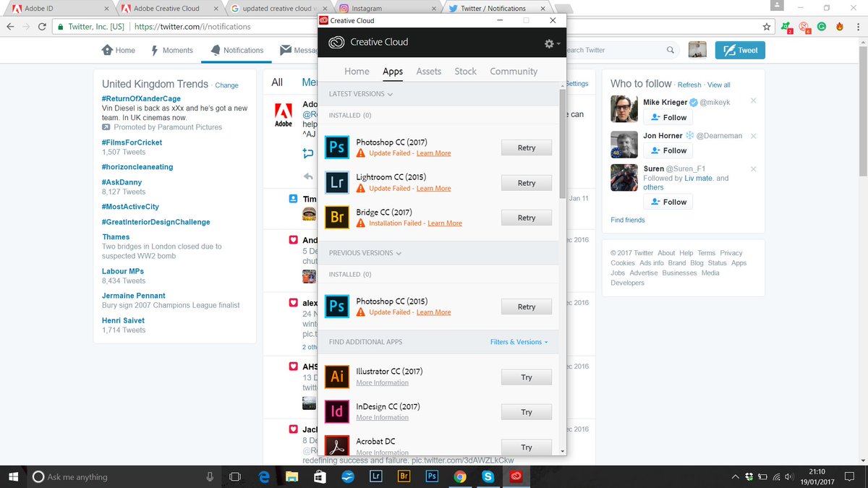The image size is (868, 488).
Task: Click the Illustrator CC (2017) app icon
Action: [337, 377]
